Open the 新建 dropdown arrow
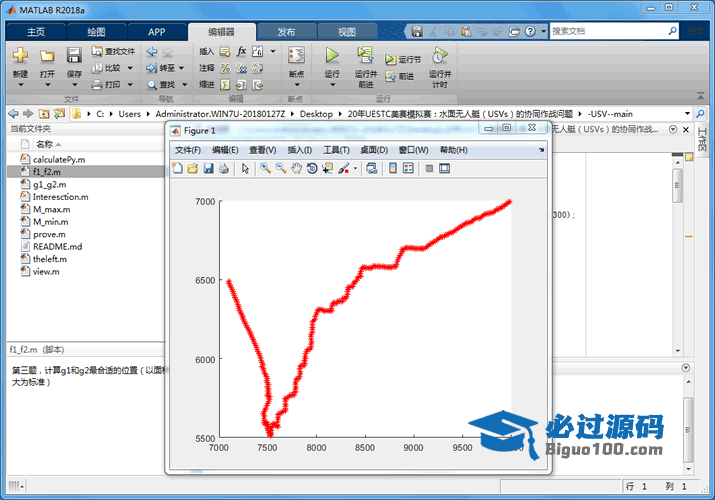Viewport: 715px width, 500px height. click(x=21, y=85)
